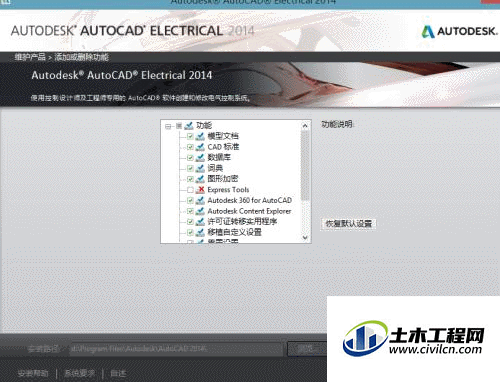
Task: Click install icon beside Autodesk Content Explorer
Action: point(200,211)
